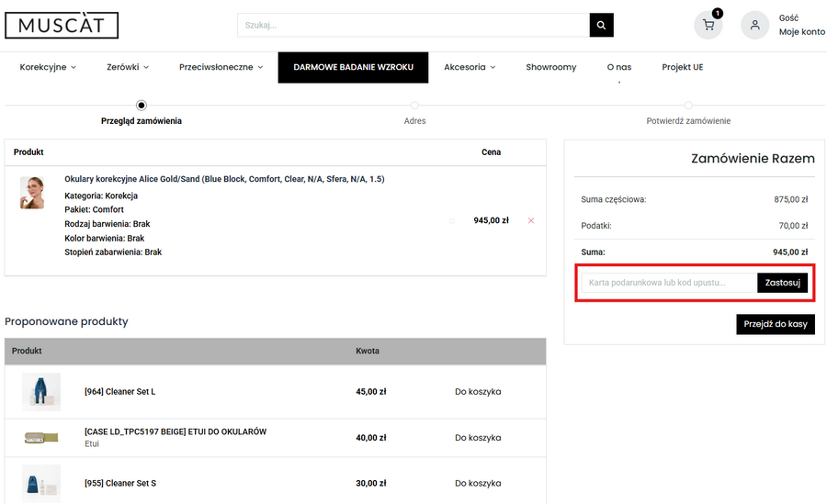This screenshot has width=827, height=504.
Task: Expand the Akcesoria dropdown menu
Action: pyautogui.click(x=470, y=67)
